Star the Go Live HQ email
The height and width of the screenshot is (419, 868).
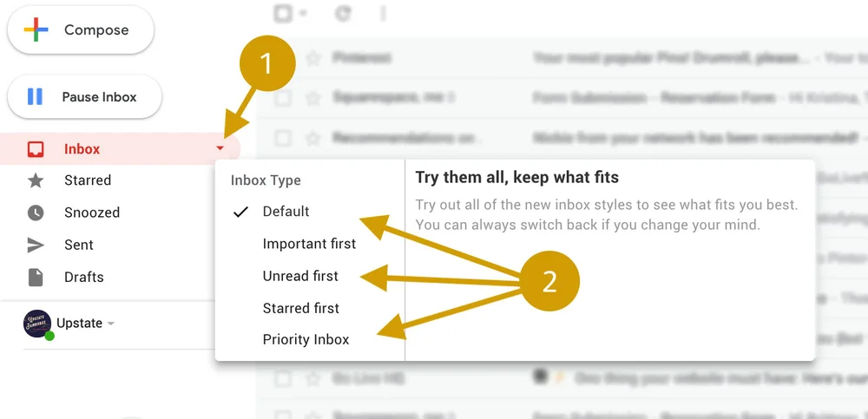click(x=313, y=378)
